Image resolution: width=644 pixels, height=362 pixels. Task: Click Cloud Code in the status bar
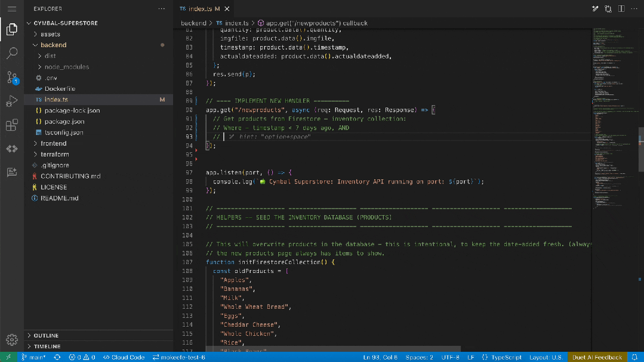[x=124, y=357]
